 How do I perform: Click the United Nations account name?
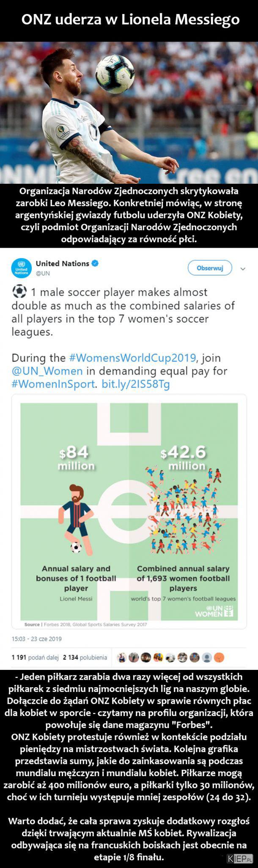tap(63, 263)
